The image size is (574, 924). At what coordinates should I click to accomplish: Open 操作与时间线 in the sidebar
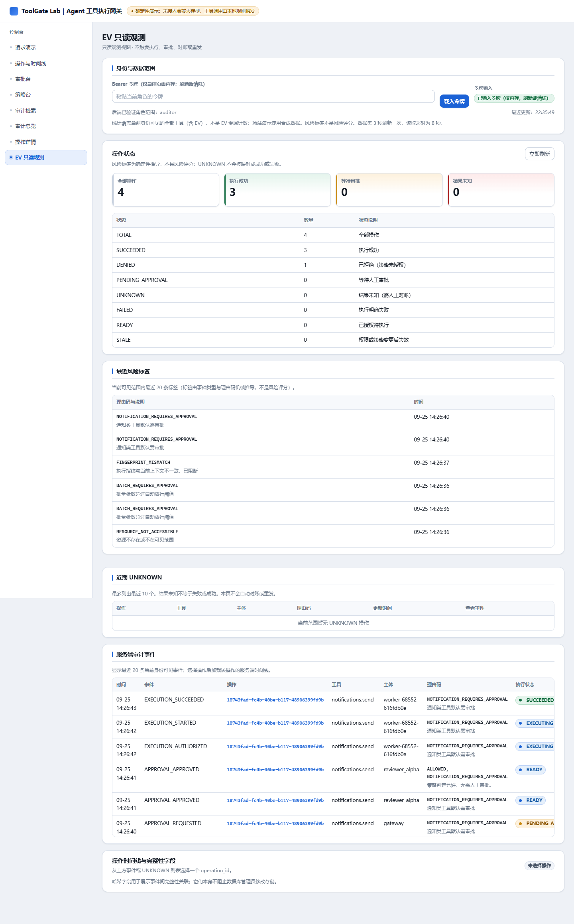coord(46,63)
